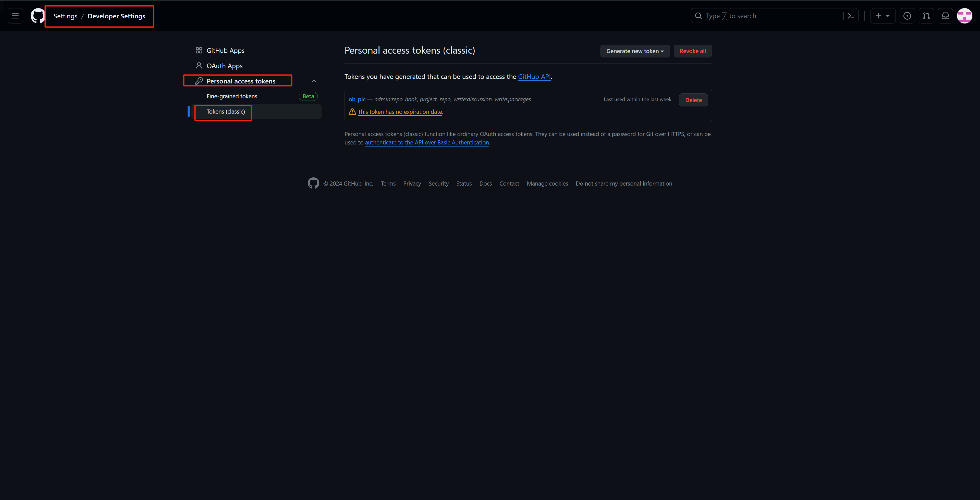Expand the create new plus dropdown
Image resolution: width=980 pixels, height=500 pixels.
point(882,16)
